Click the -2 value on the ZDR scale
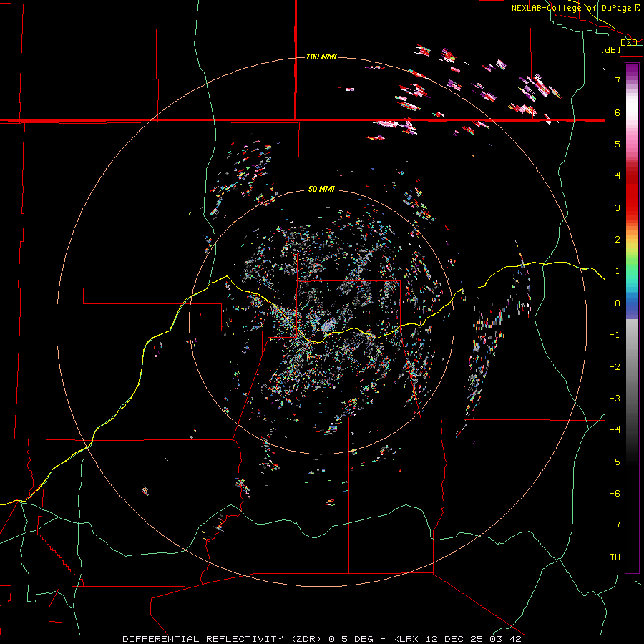The width and height of the screenshot is (644, 644). [x=615, y=366]
